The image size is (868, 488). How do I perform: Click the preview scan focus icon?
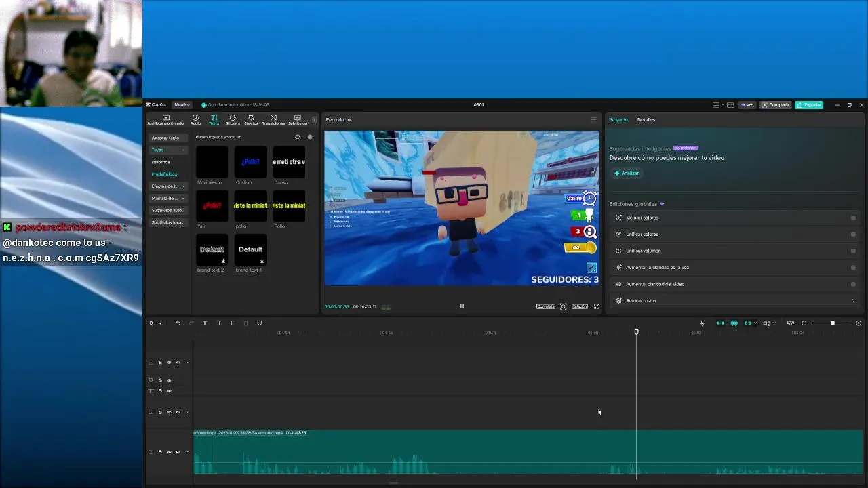[563, 306]
